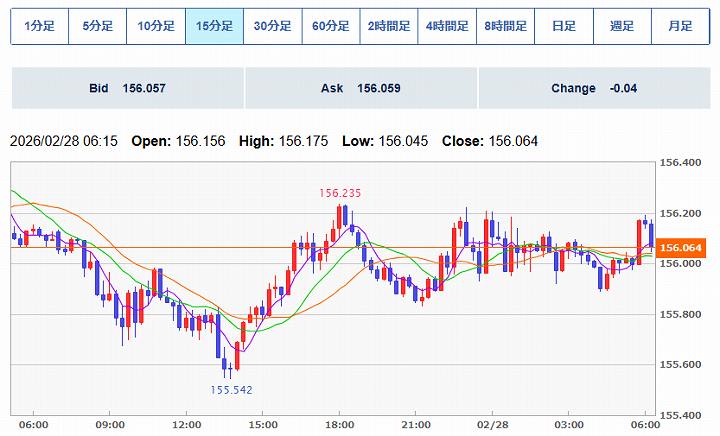Screen dimensions: 720x436
Task: Click the 18:00 time axis label
Action: pyautogui.click(x=339, y=425)
